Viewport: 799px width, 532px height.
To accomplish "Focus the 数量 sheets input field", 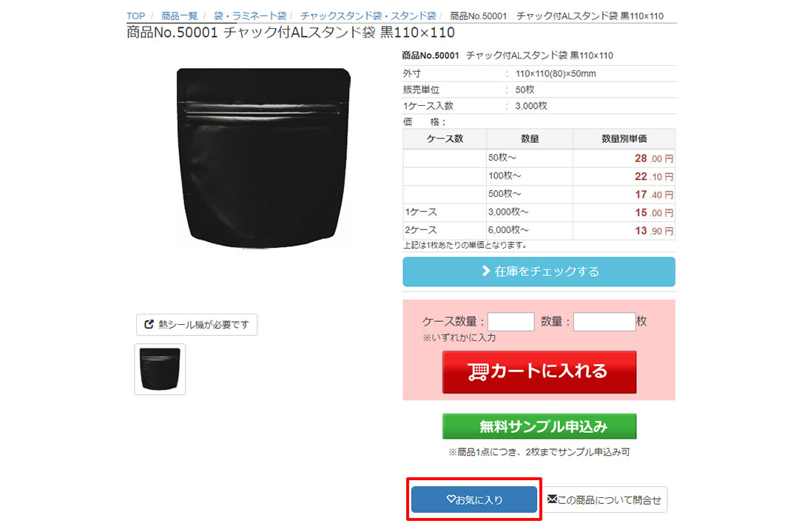I will 604,322.
